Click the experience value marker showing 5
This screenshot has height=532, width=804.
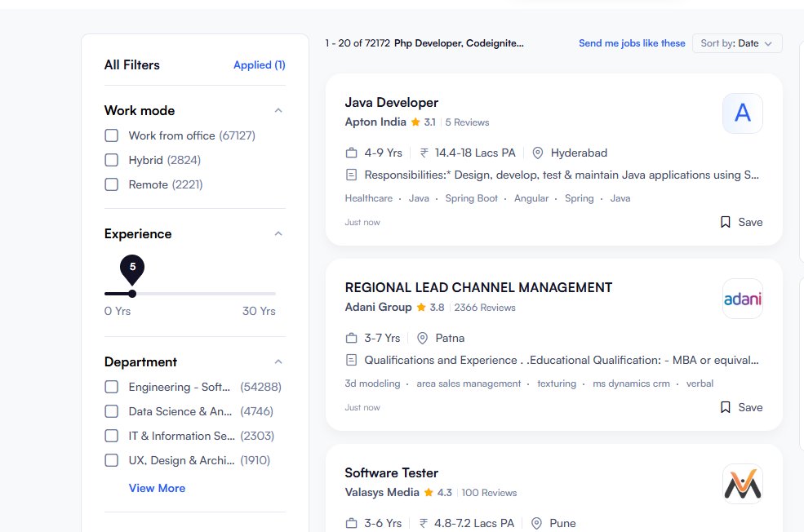click(x=132, y=268)
